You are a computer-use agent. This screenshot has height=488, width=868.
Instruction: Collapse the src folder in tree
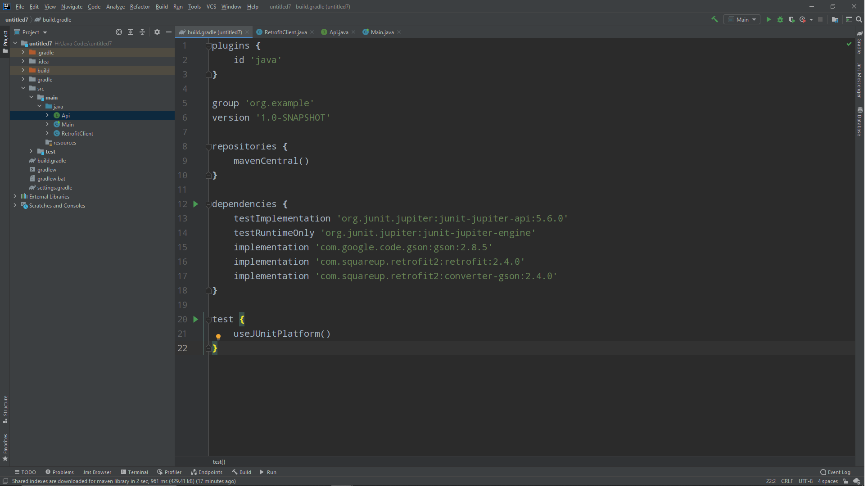coord(23,89)
